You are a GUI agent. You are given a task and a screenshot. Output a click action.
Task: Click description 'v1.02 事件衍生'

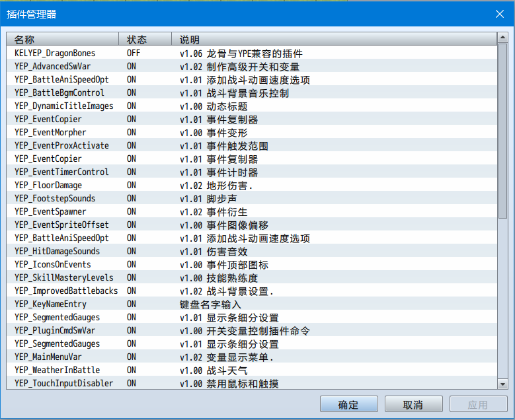pos(214,212)
